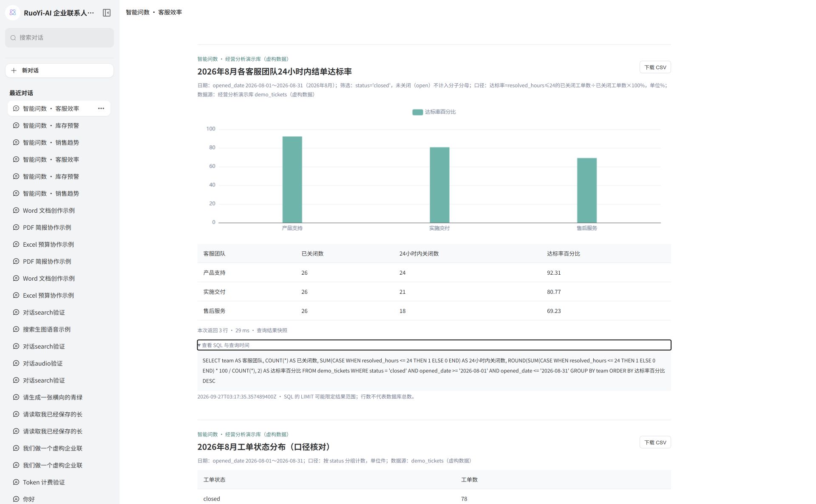Screen dimensions: 816x504
Task: Click the plus icon for 新对话
Action: [x=14, y=70]
